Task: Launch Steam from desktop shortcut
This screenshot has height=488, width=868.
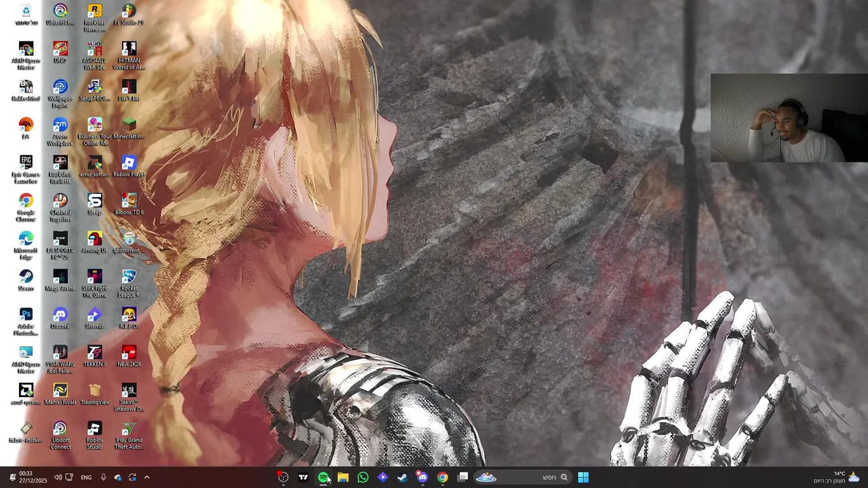Action: pyautogui.click(x=26, y=280)
